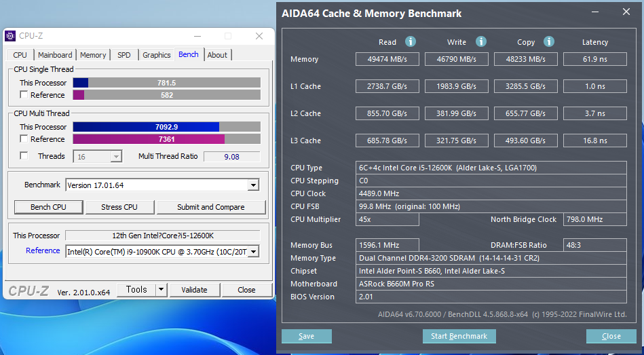Toggle Multi Thread Reference checkbox

(24, 139)
